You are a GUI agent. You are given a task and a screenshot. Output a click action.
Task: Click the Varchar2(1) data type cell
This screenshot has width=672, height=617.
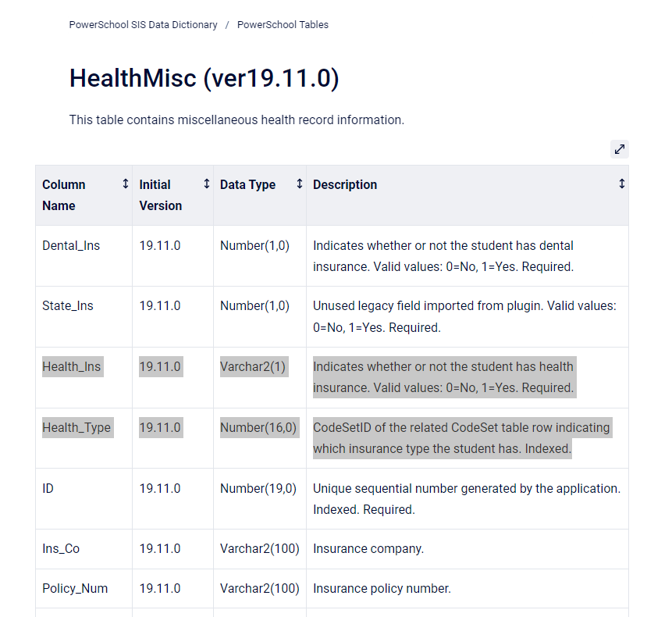click(254, 367)
